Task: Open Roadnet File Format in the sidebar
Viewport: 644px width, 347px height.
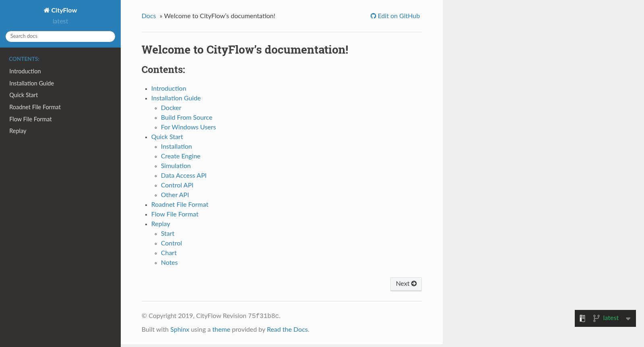Action: coord(35,107)
